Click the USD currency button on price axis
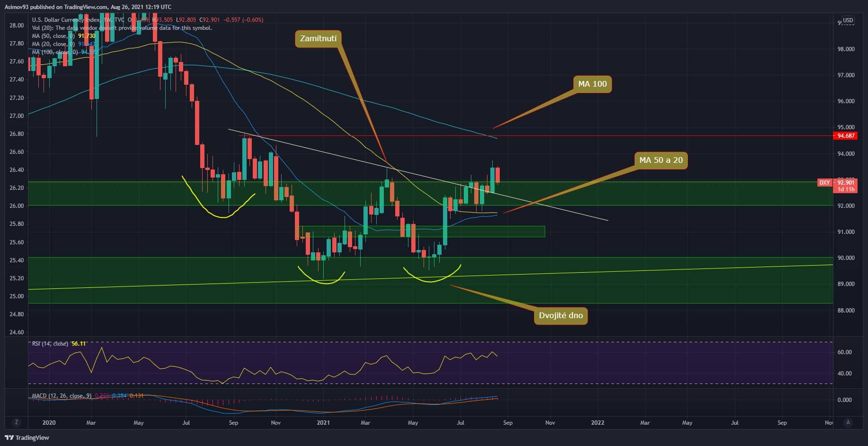Viewport: 868px width, 446px height. pyautogui.click(x=848, y=20)
